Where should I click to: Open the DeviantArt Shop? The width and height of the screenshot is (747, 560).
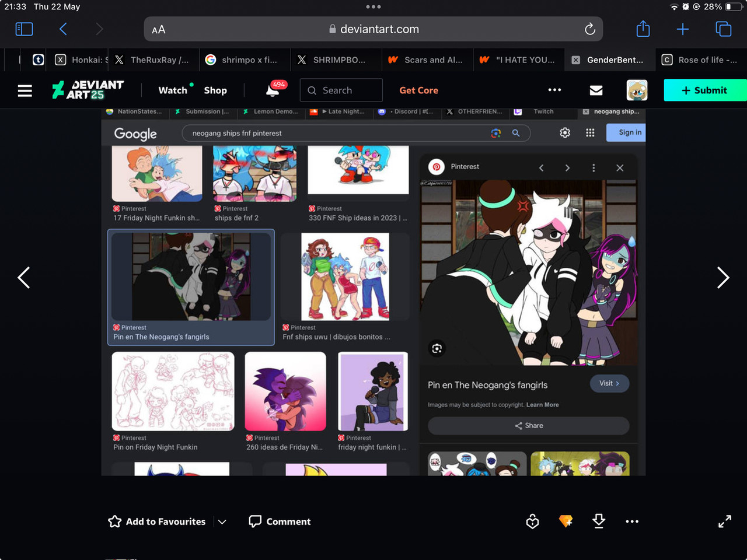tap(215, 90)
